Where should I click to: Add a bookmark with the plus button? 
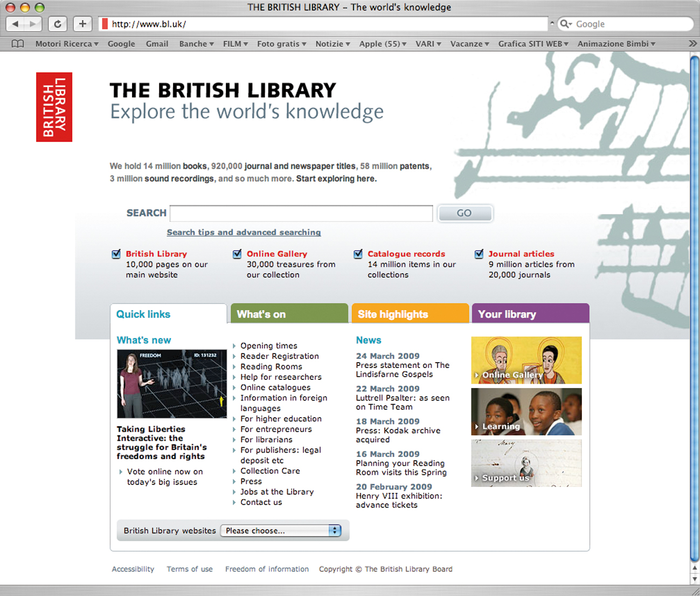click(x=82, y=24)
